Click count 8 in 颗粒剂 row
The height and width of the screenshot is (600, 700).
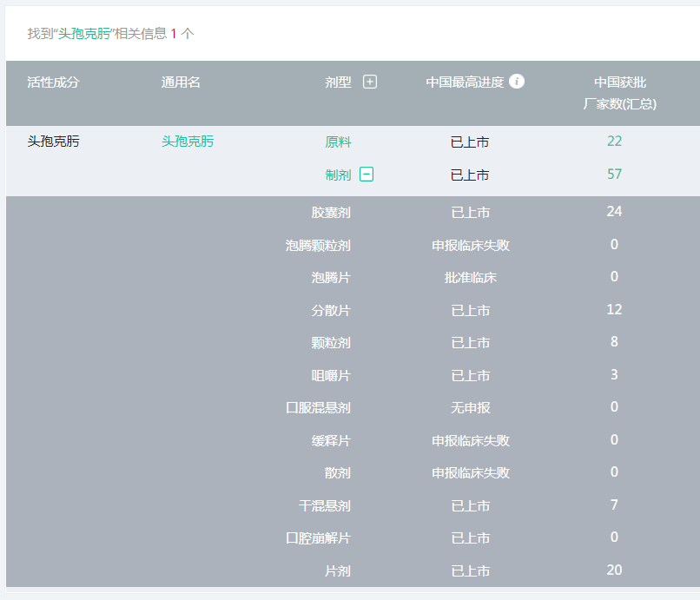click(614, 341)
